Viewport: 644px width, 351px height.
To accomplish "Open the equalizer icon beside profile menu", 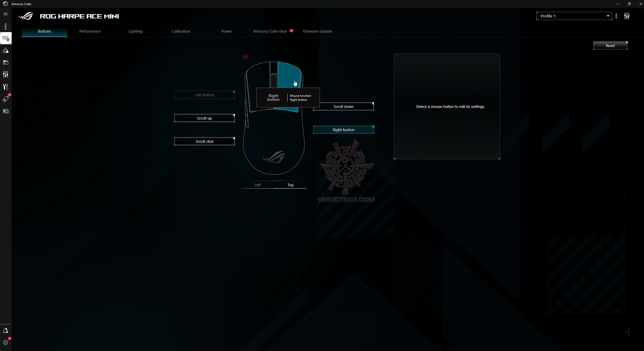I will (627, 16).
